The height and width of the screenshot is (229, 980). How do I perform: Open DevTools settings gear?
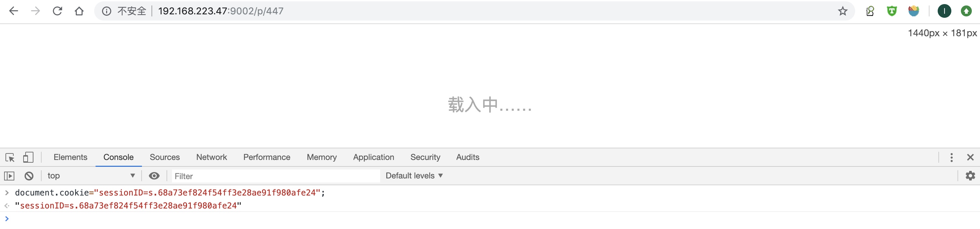pos(970,176)
